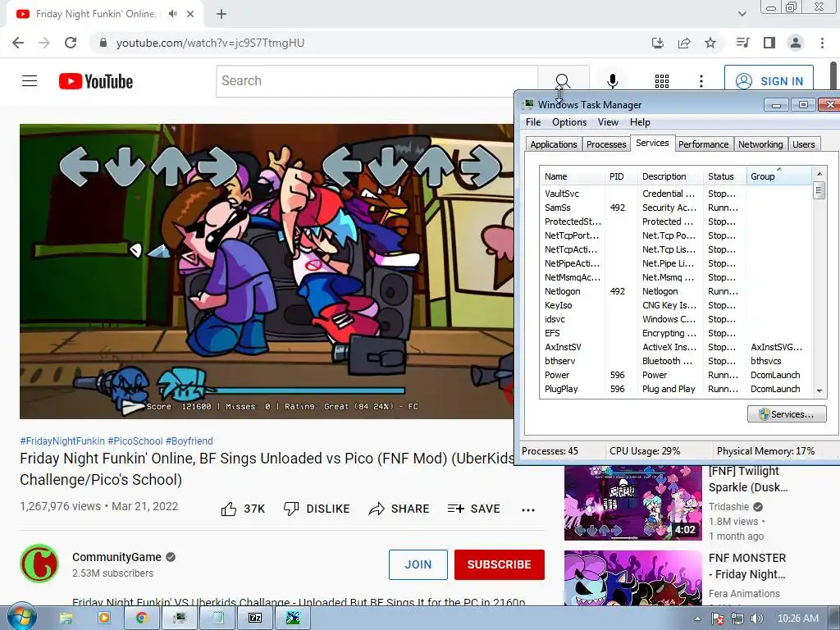Open the media controls icon in Chrome
Image resolution: width=840 pixels, height=630 pixels.
point(742,43)
